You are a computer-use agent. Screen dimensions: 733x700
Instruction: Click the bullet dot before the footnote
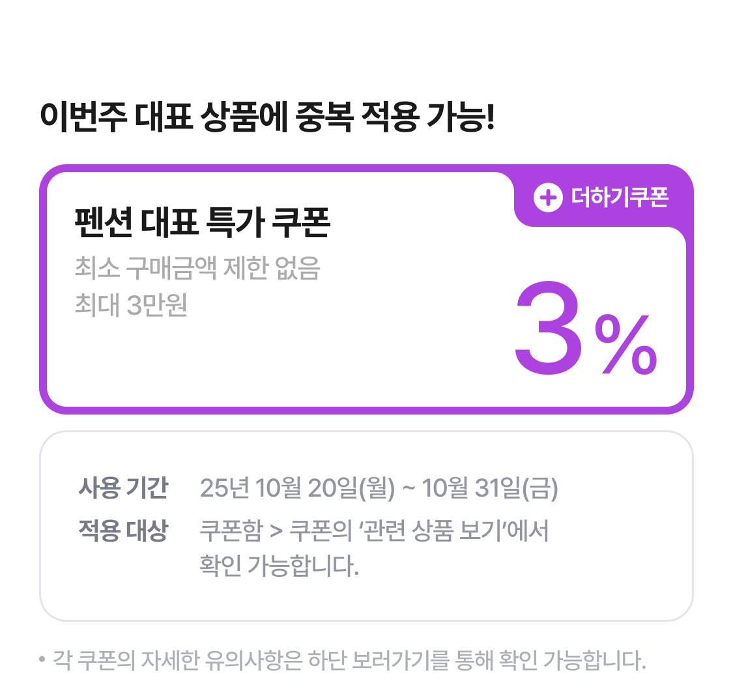point(42,660)
